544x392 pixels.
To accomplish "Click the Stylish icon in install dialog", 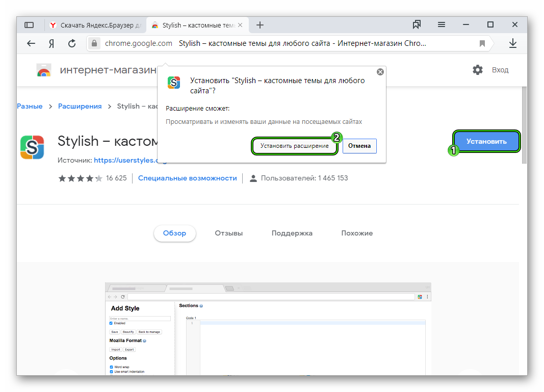I will [x=174, y=83].
